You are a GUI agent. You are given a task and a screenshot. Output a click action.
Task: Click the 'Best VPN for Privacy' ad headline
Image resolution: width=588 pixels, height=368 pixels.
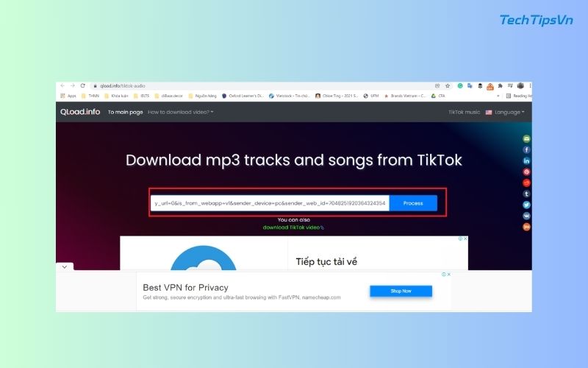point(186,288)
